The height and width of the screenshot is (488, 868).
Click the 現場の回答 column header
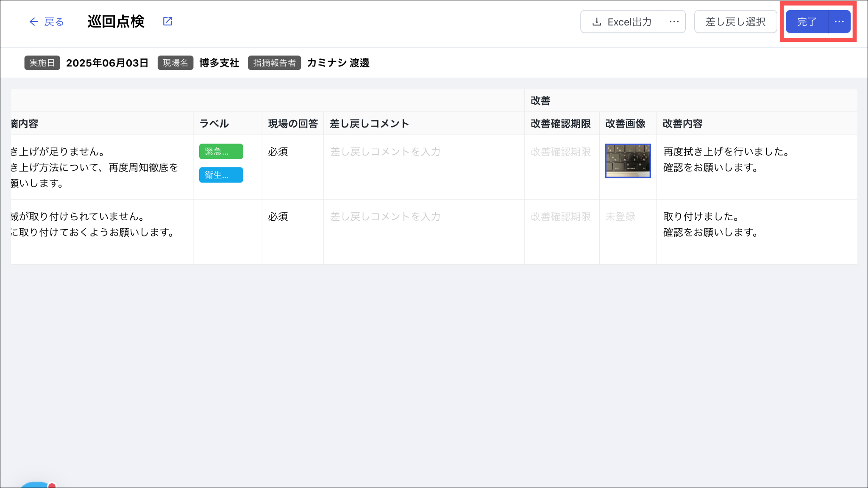293,124
